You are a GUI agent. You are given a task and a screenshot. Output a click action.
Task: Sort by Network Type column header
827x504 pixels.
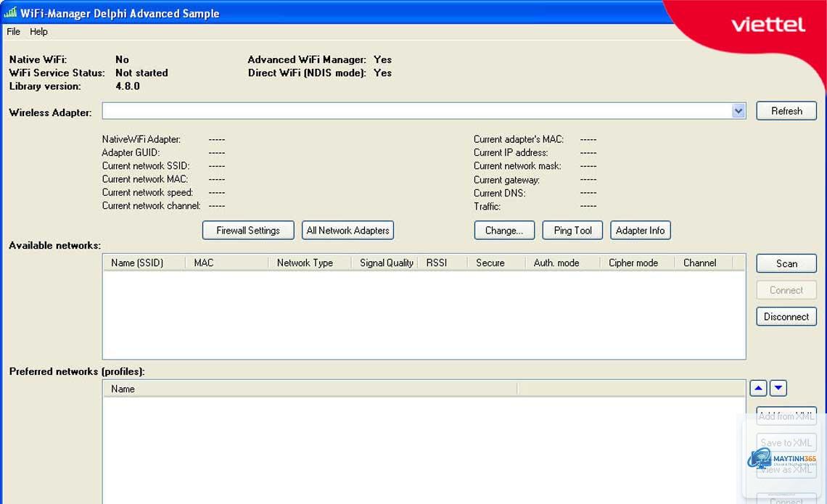(x=310, y=263)
